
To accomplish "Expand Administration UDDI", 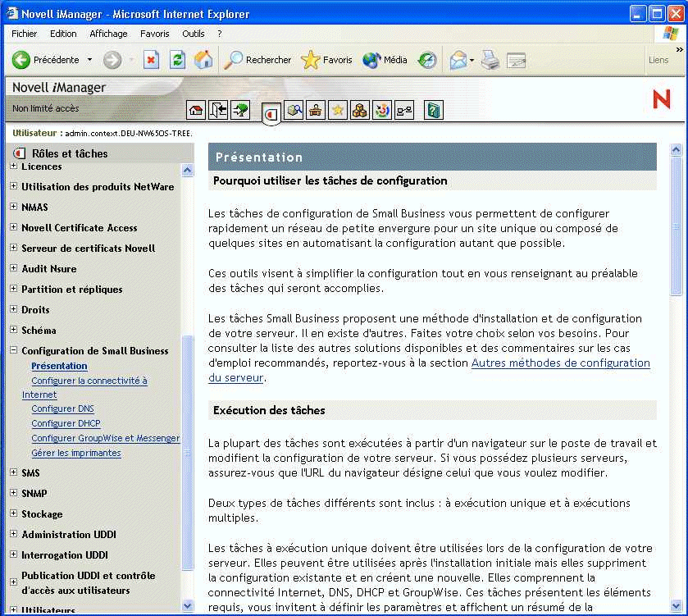I will [x=14, y=533].
